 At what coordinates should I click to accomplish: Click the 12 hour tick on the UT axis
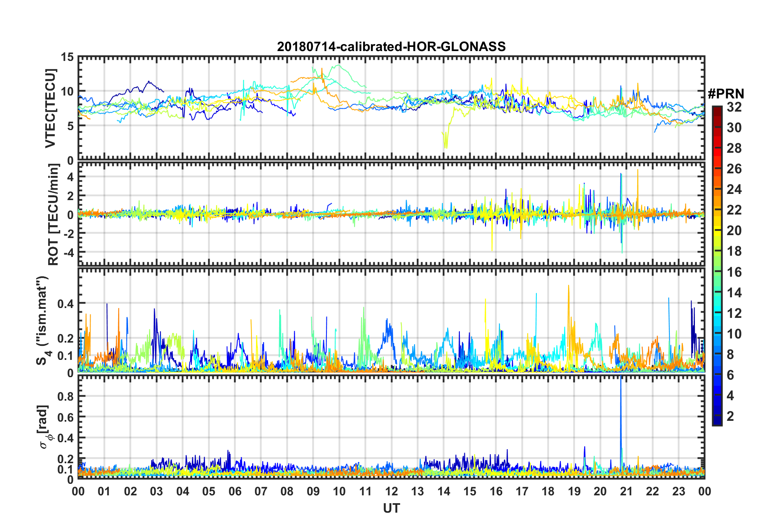tap(391, 491)
